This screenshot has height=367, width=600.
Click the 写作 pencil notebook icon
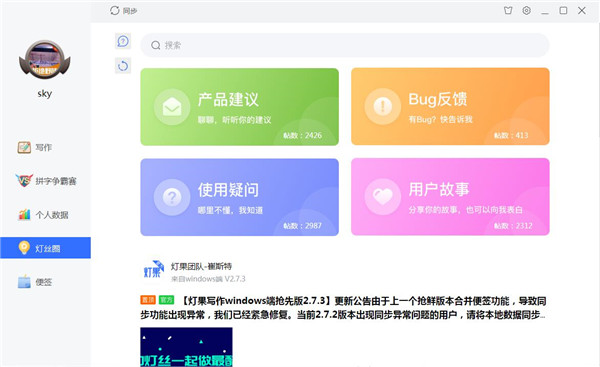pos(24,147)
